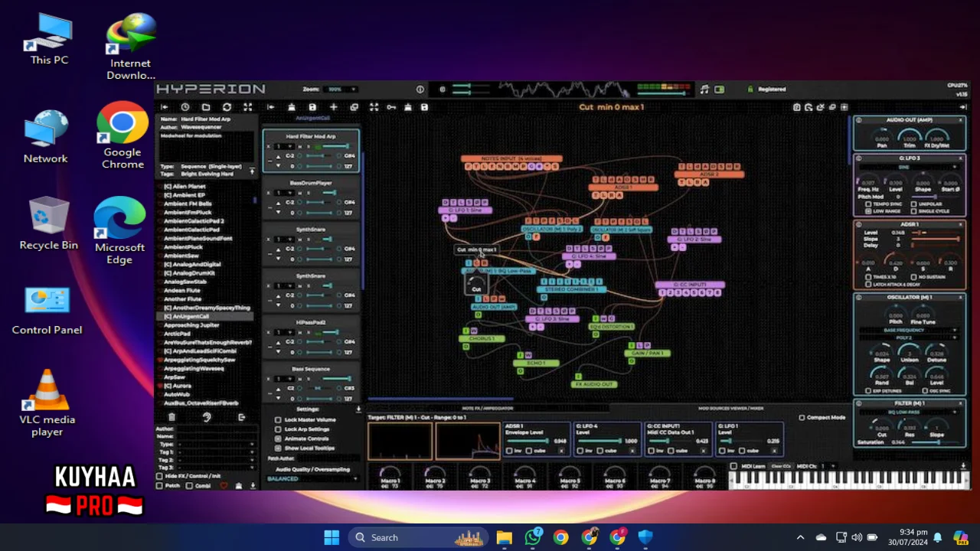Click the info icon next to Zoom
The width and height of the screenshot is (980, 551).
point(420,90)
